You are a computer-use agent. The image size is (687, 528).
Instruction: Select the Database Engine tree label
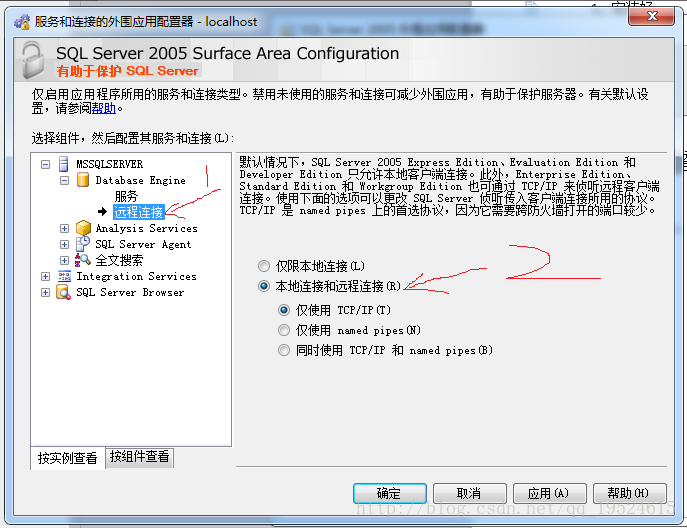[141, 181]
